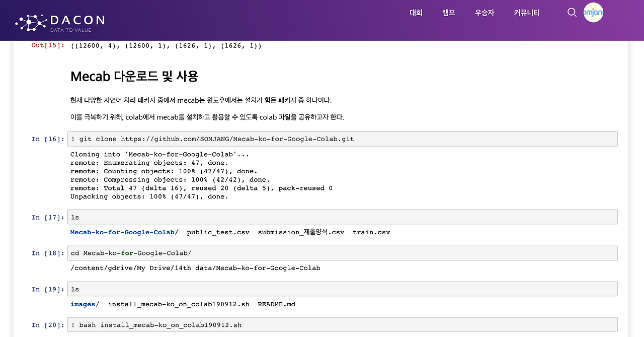Select the first ls code cell
This screenshot has width=644, height=337.
click(342, 217)
